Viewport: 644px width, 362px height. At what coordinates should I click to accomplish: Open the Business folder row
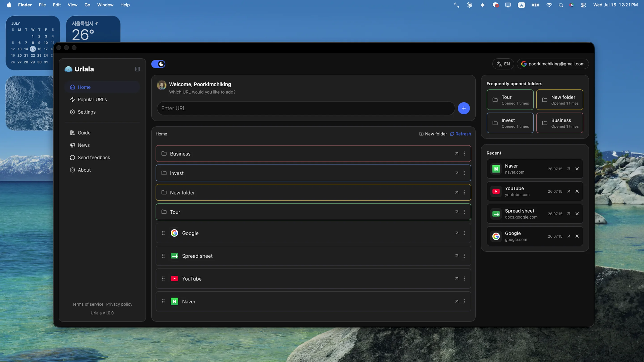313,154
